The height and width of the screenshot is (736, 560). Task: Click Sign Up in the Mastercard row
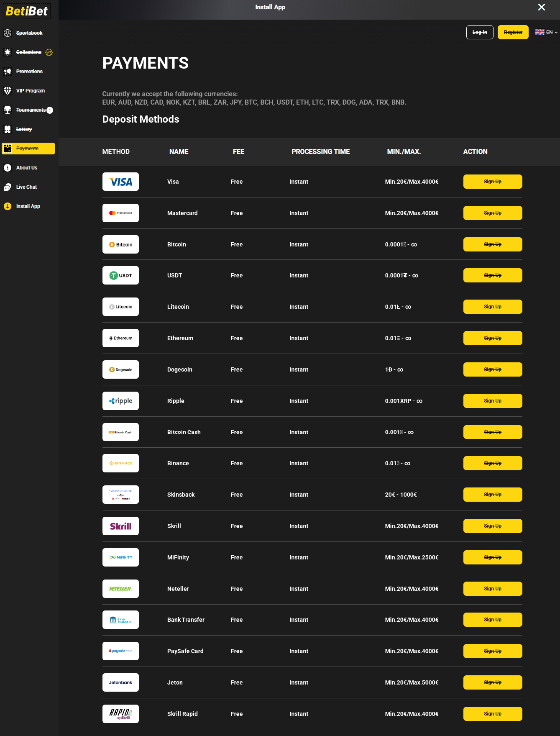(493, 213)
